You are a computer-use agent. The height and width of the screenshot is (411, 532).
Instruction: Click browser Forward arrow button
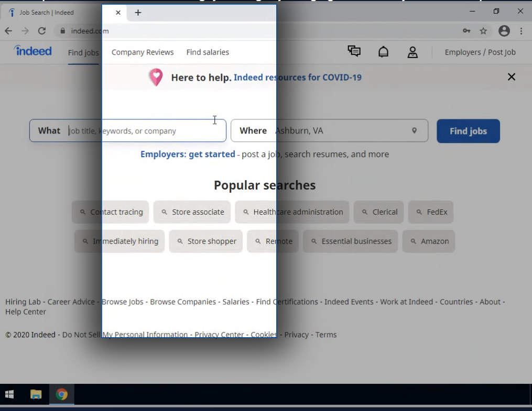pyautogui.click(x=25, y=31)
